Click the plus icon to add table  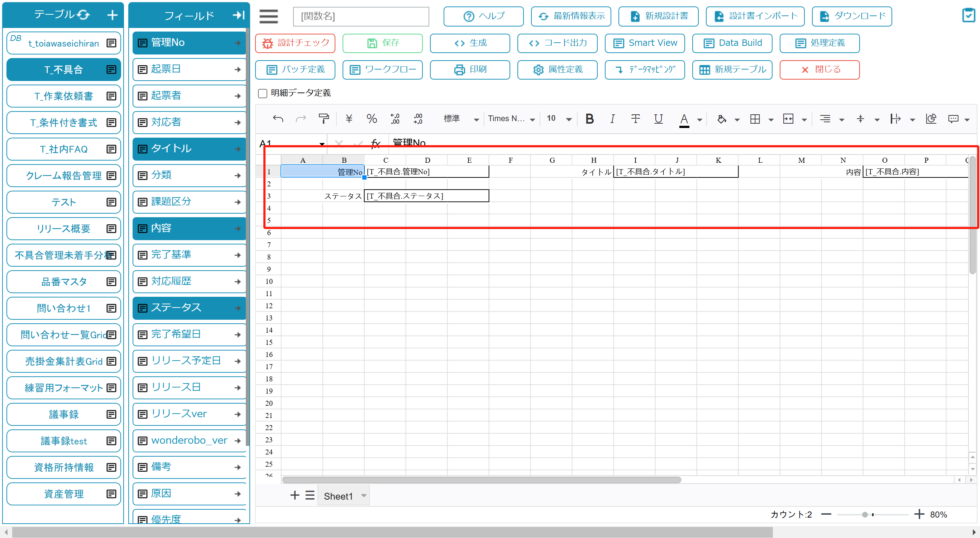(112, 15)
